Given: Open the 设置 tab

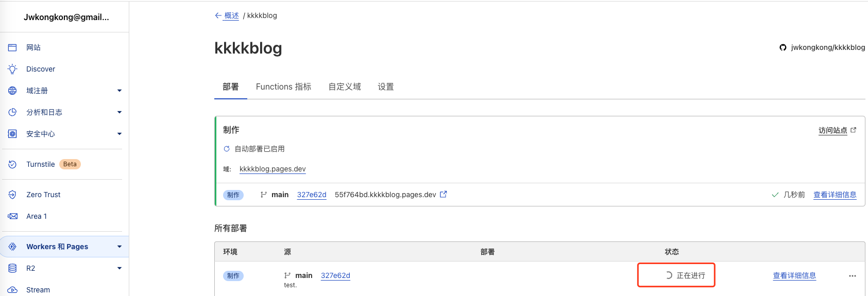Looking at the screenshot, I should click(386, 86).
